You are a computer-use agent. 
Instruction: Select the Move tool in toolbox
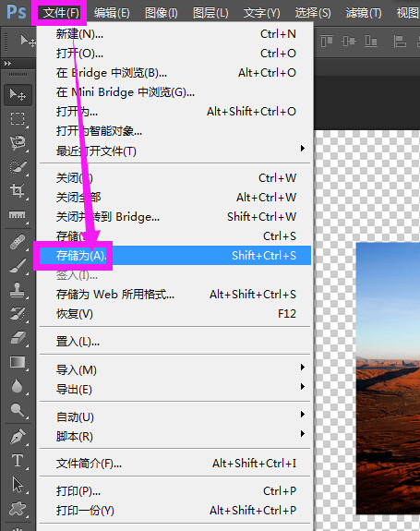point(18,95)
